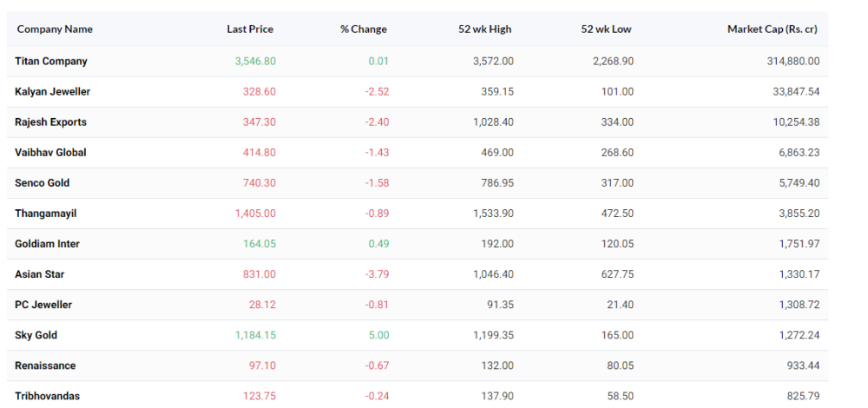Open the Kalyan Jeweller company page

[53, 92]
